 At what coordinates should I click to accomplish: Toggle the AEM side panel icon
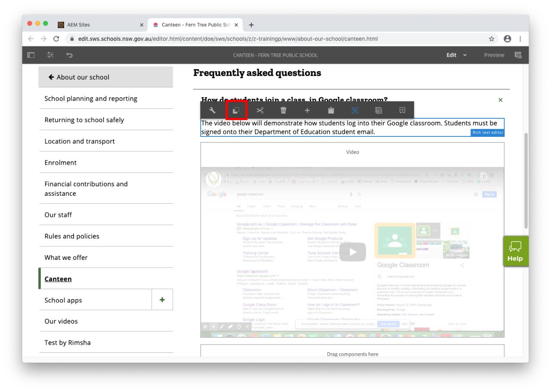click(31, 55)
